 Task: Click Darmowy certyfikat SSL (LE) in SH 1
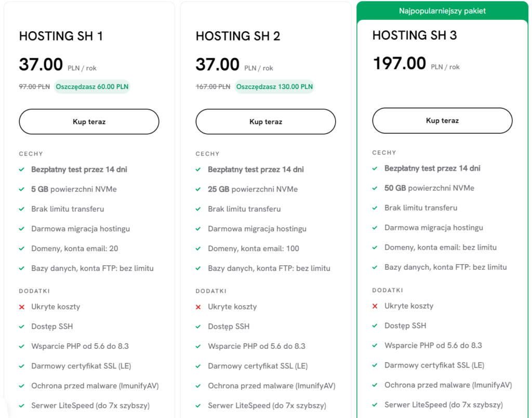pyautogui.click(x=81, y=366)
